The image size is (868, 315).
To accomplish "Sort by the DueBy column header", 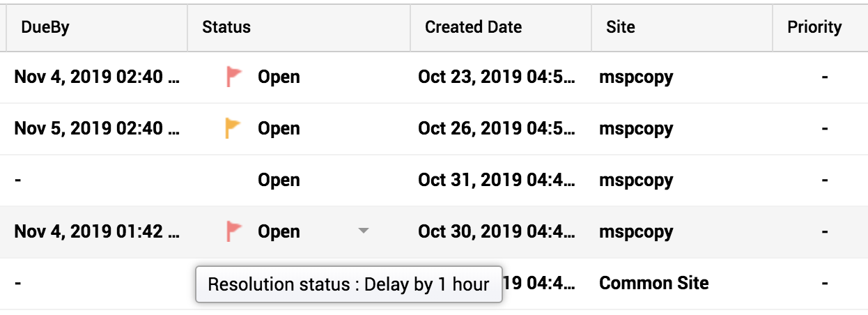I will click(x=46, y=28).
